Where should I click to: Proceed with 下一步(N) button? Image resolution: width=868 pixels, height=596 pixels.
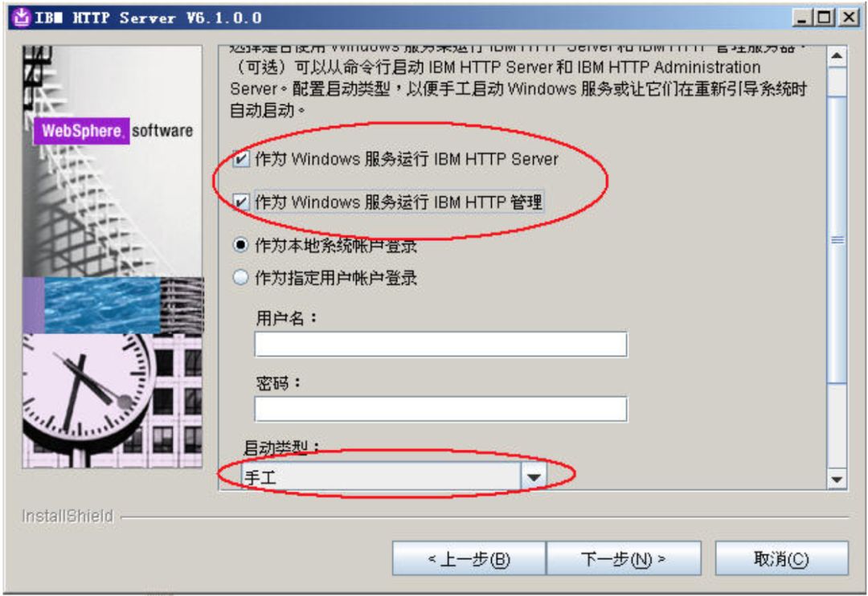(x=624, y=559)
